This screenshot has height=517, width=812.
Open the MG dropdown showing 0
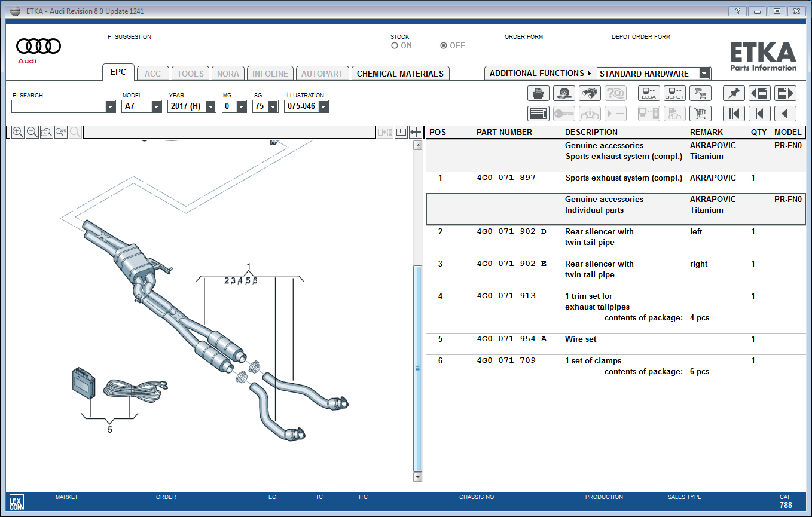click(242, 106)
